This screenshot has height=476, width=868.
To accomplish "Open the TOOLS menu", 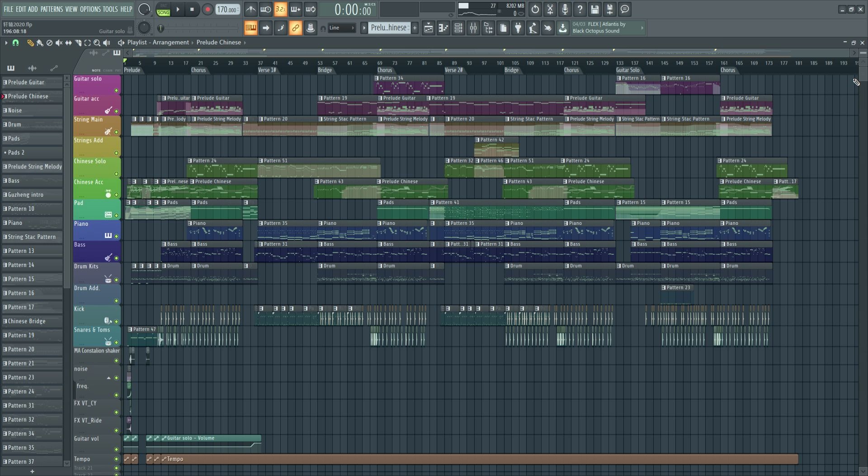I will [110, 9].
